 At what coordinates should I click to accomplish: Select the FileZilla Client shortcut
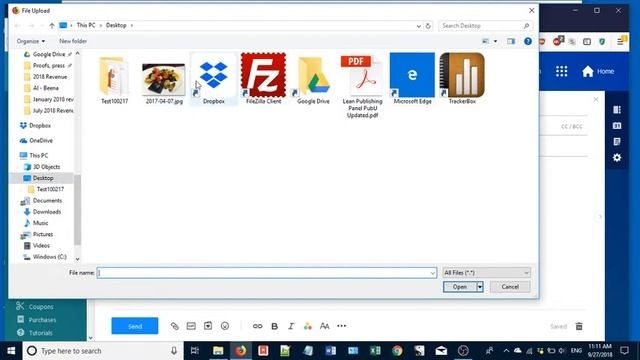tap(263, 75)
